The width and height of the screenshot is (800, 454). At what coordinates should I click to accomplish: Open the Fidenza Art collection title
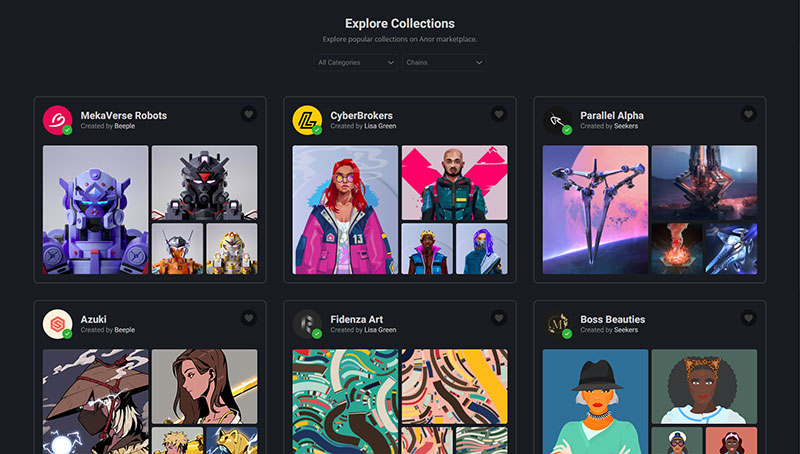tap(357, 319)
